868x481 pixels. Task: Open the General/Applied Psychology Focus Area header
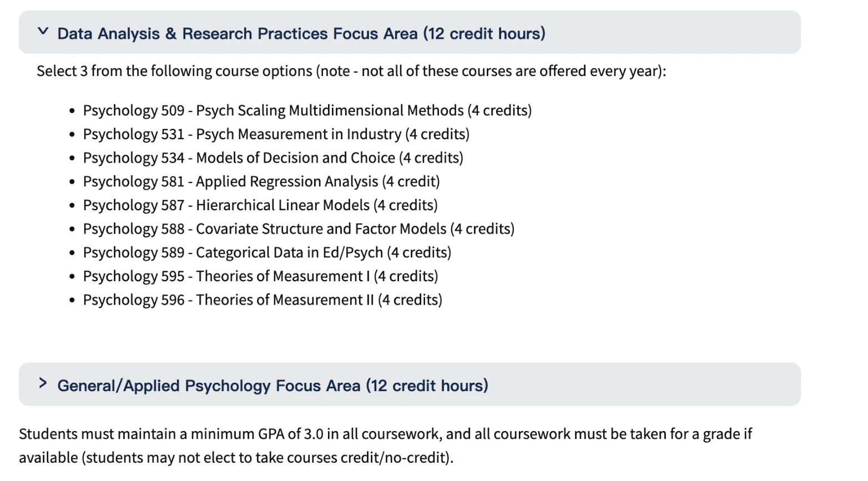[272, 386]
